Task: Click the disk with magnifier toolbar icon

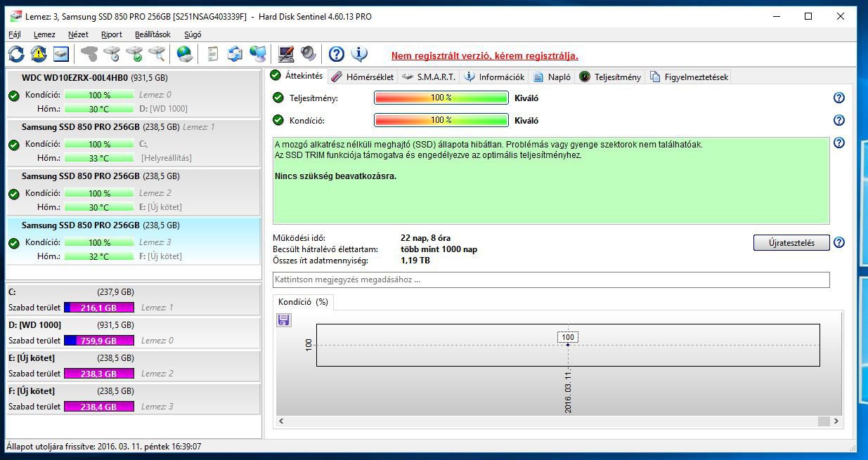Action: [x=156, y=53]
